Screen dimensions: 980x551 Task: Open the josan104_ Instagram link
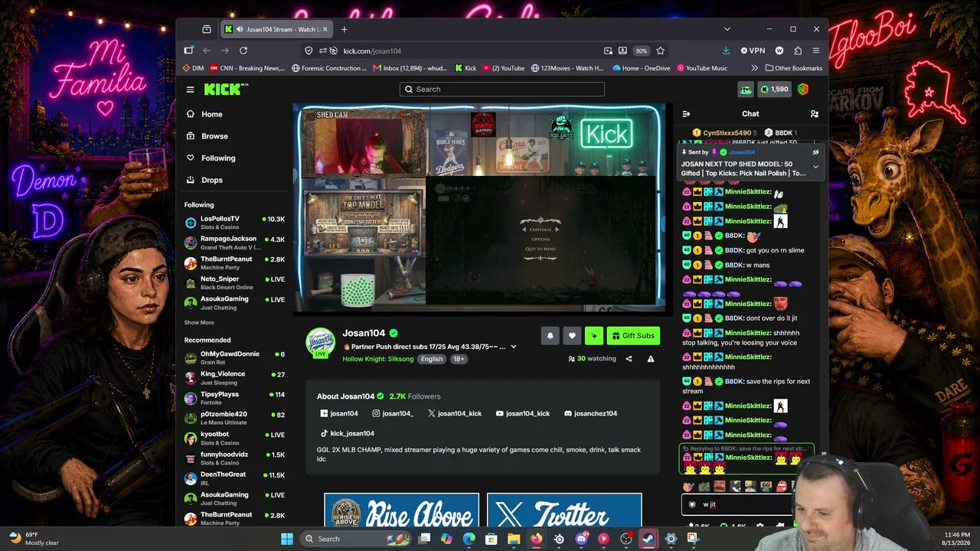(393, 413)
